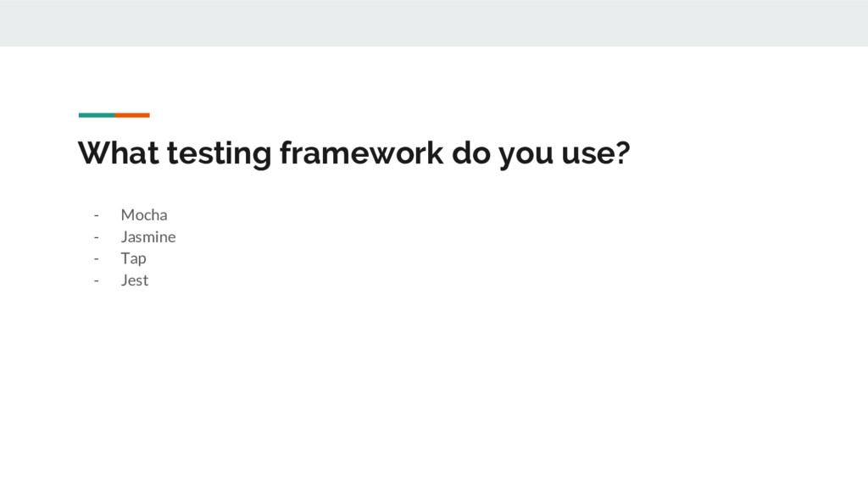The height and width of the screenshot is (488, 868).
Task: Click the slide title "What testing framework do you use?"
Action: pyautogui.click(x=353, y=153)
